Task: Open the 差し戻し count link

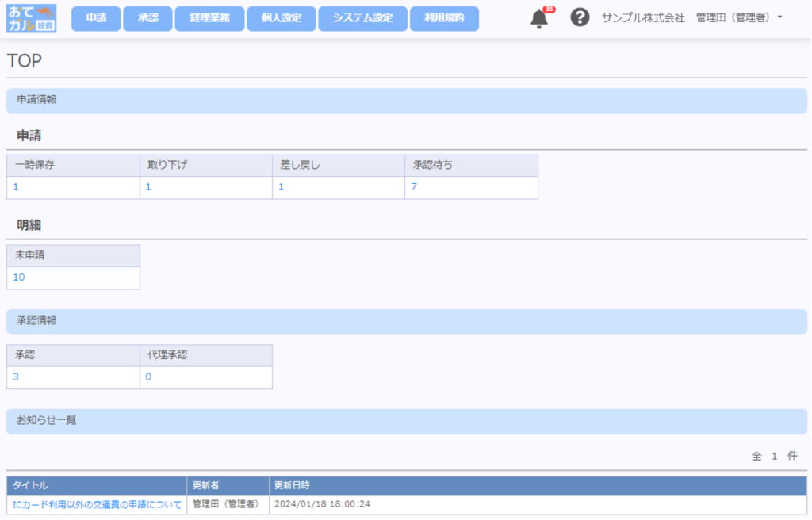Action: click(281, 187)
